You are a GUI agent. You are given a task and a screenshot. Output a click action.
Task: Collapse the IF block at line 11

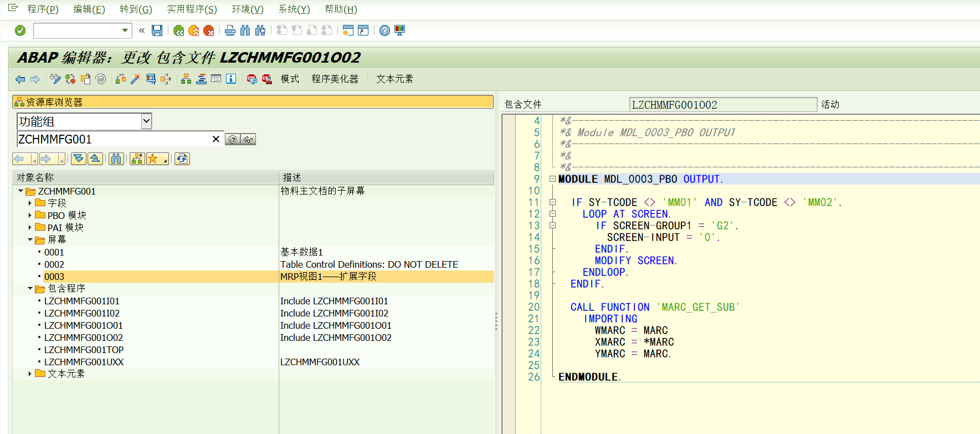point(552,202)
